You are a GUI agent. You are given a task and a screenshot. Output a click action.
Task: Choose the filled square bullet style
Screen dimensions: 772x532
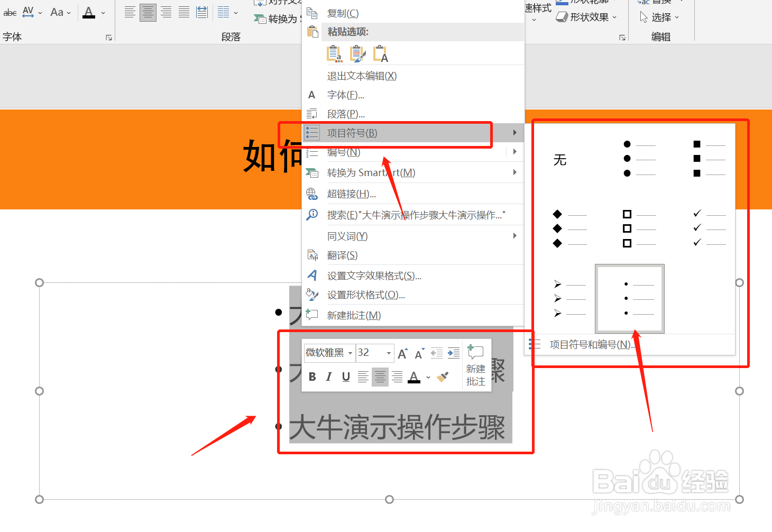[699, 159]
